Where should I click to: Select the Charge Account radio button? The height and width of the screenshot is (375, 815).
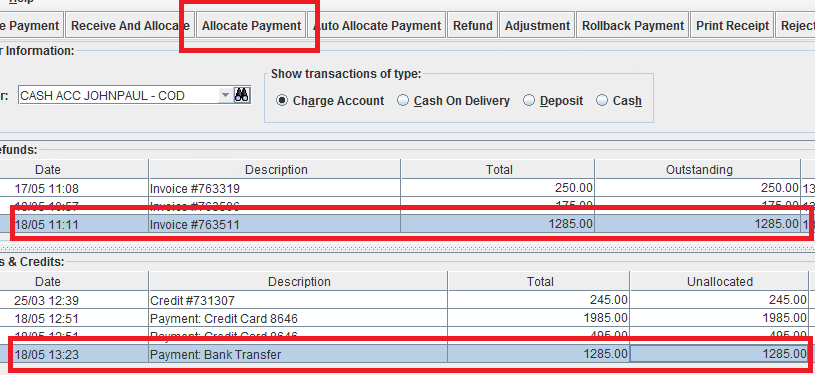point(282,100)
